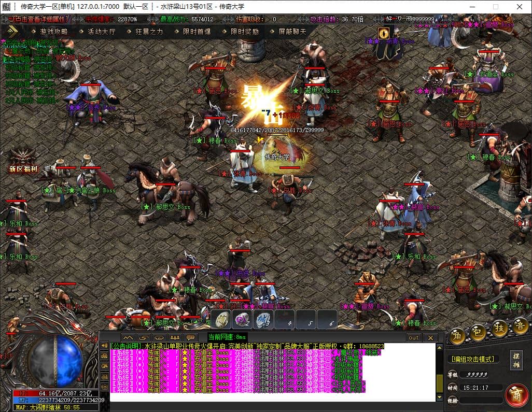
Task: Click the group members chat toolbar icon
Action: point(175,338)
